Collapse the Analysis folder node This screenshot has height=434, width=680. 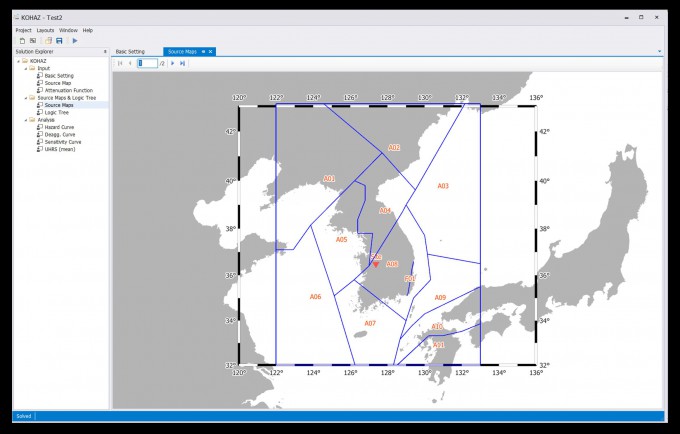[26, 120]
